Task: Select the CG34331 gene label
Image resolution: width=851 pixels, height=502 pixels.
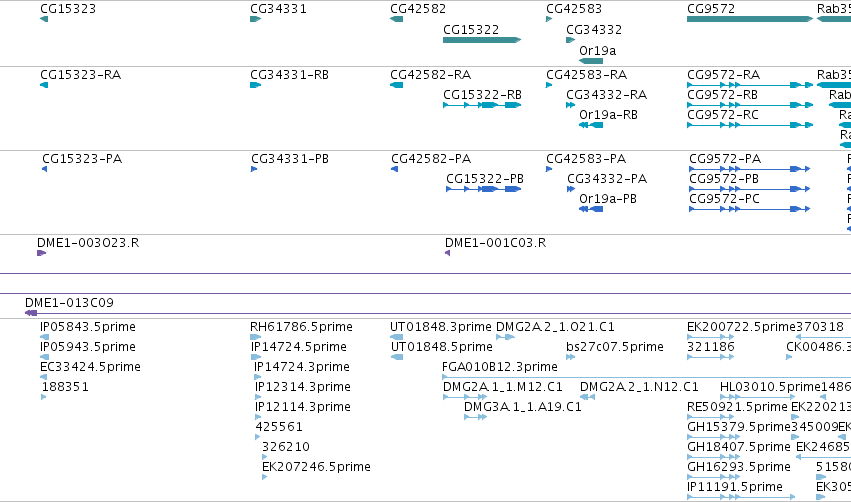Action: click(x=278, y=9)
